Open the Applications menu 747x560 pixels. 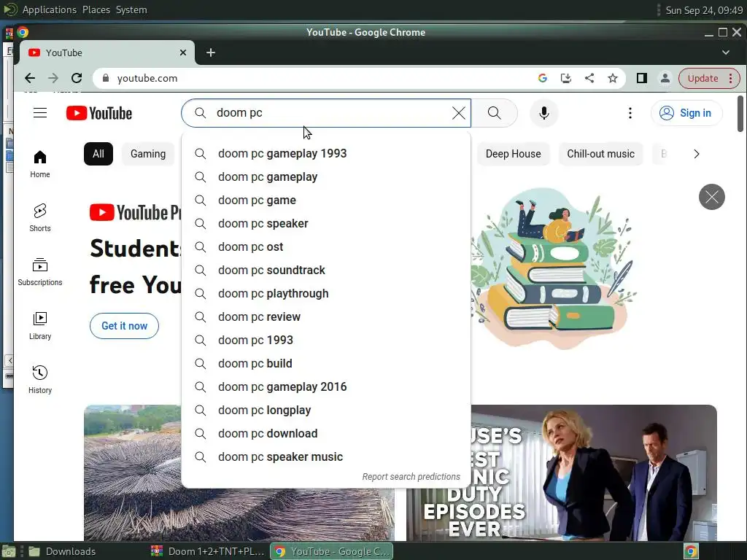point(49,9)
